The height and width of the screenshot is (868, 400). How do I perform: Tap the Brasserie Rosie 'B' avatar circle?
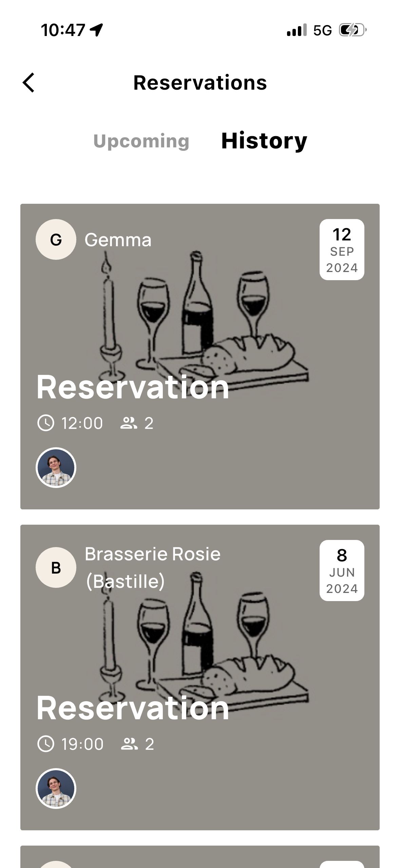[x=56, y=567]
